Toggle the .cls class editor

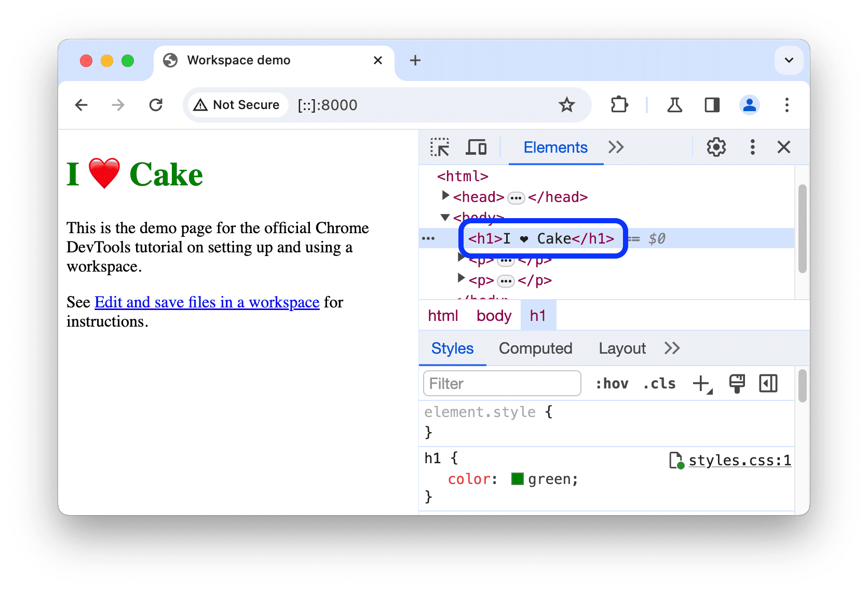point(658,383)
